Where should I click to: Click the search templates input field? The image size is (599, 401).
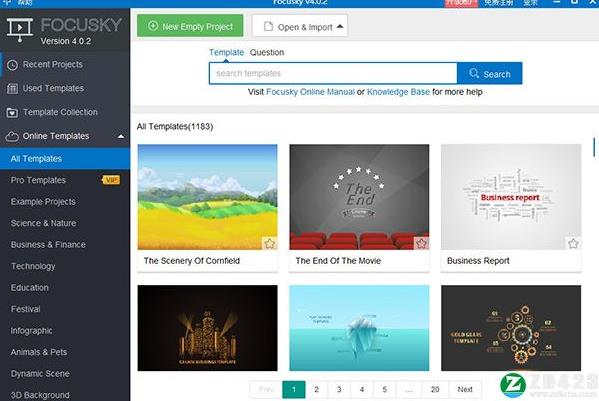(333, 73)
